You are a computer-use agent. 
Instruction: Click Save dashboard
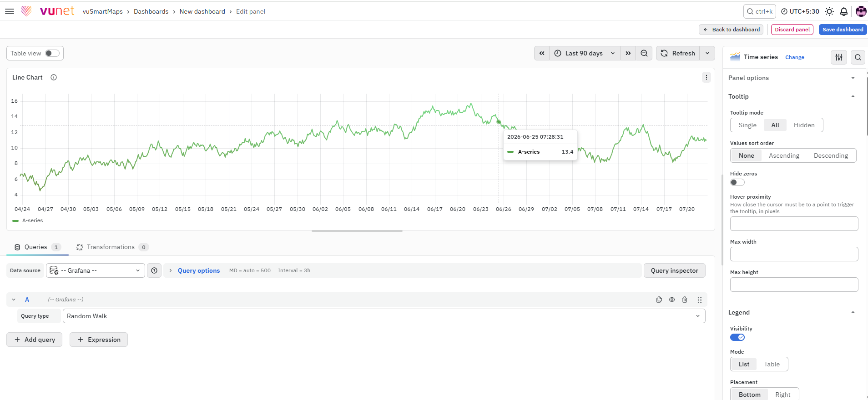(x=843, y=30)
